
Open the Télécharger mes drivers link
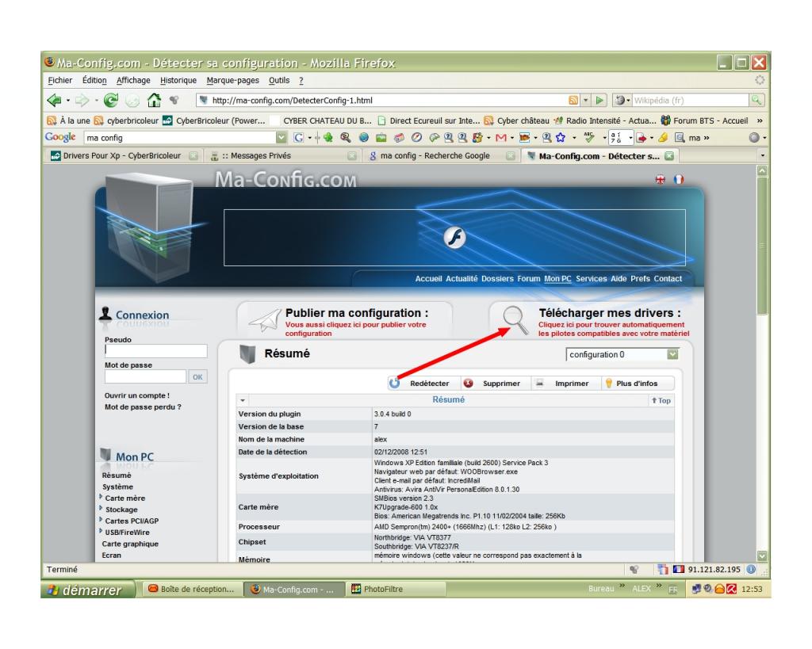(x=609, y=313)
